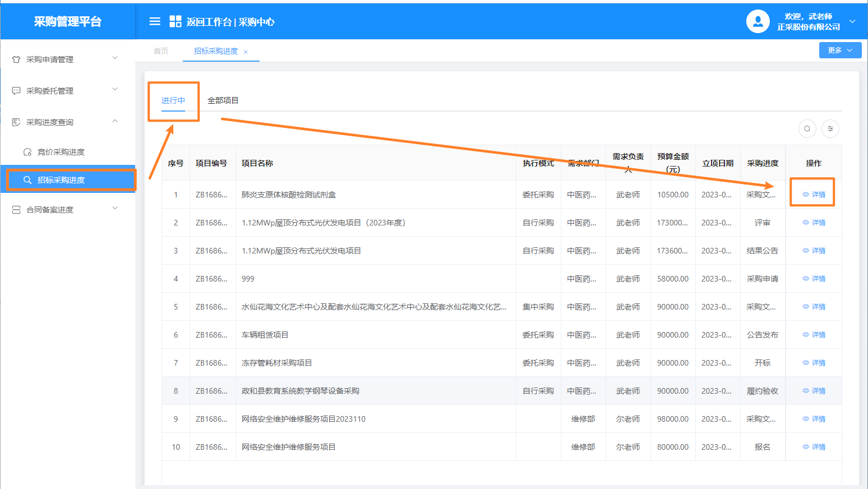Click the 返回工作台 link in header
868x489 pixels.
[x=209, y=22]
